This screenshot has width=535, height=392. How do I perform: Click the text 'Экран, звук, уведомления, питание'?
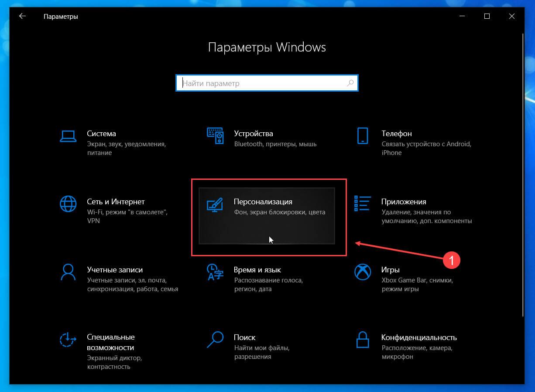[127, 148]
